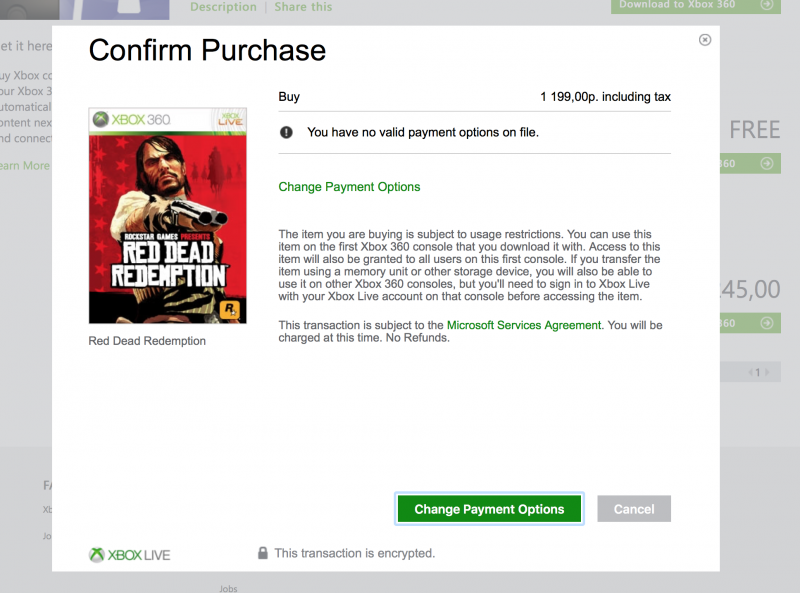The width and height of the screenshot is (800, 593).
Task: Close the Confirm Purchase dialog
Action: pyautogui.click(x=705, y=40)
